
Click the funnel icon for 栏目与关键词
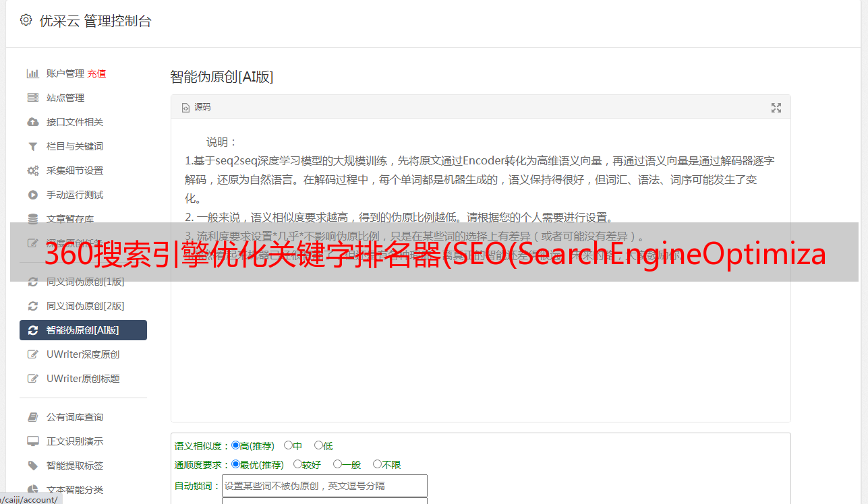[x=32, y=146]
